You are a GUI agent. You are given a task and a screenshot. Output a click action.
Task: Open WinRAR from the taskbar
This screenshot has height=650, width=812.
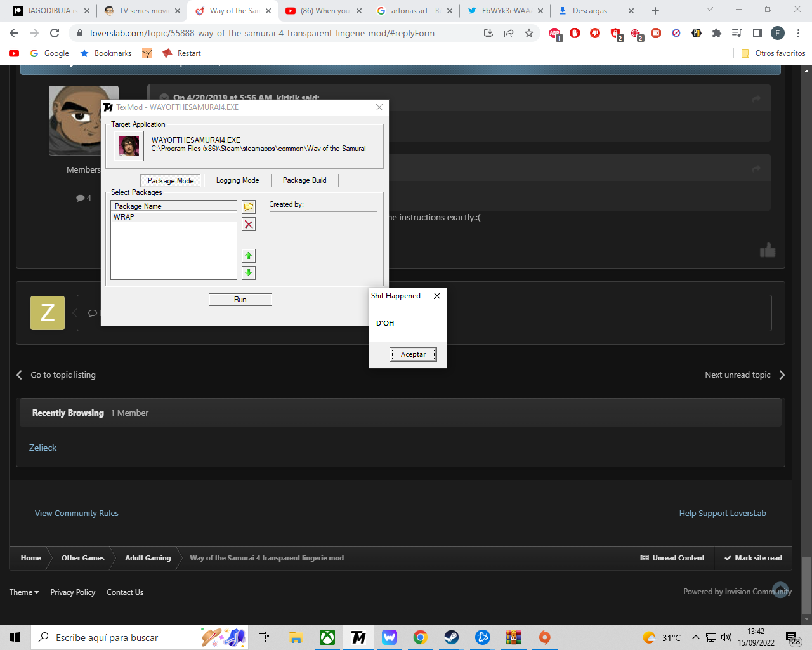[514, 637]
